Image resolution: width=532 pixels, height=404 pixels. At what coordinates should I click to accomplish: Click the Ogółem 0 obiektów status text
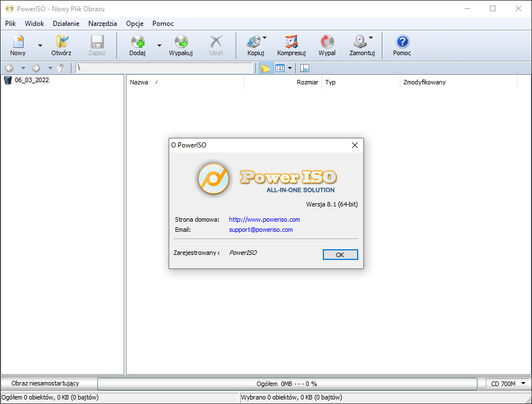click(50, 397)
